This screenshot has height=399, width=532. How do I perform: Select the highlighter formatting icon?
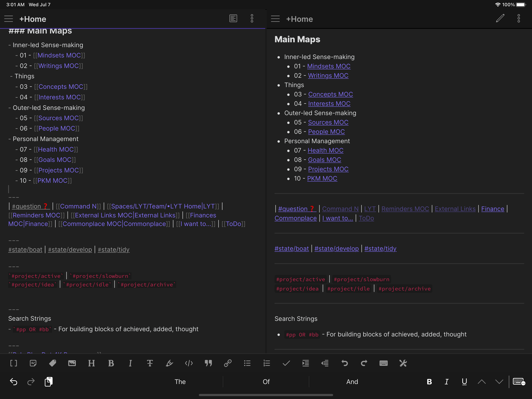[169, 363]
